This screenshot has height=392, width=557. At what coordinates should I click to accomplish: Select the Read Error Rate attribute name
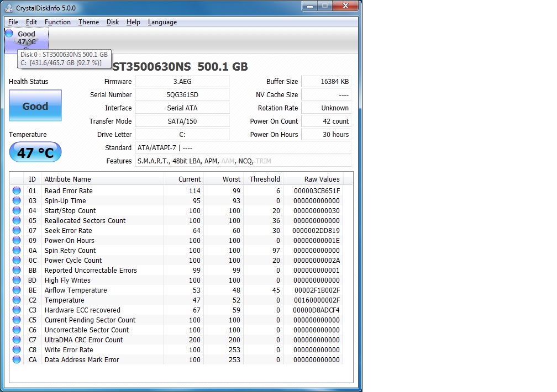tap(69, 190)
